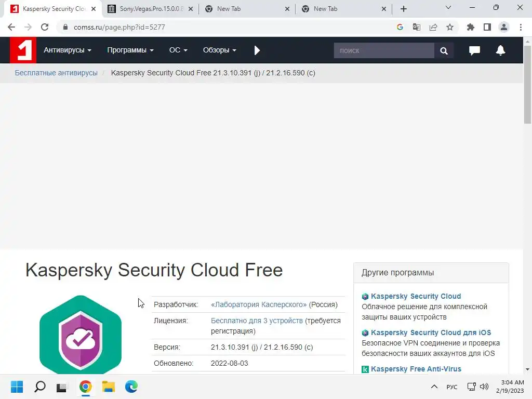Image resolution: width=532 pixels, height=399 pixels.
Task: Click the Kaspersky Security Cloud Free heading
Action: point(154,270)
